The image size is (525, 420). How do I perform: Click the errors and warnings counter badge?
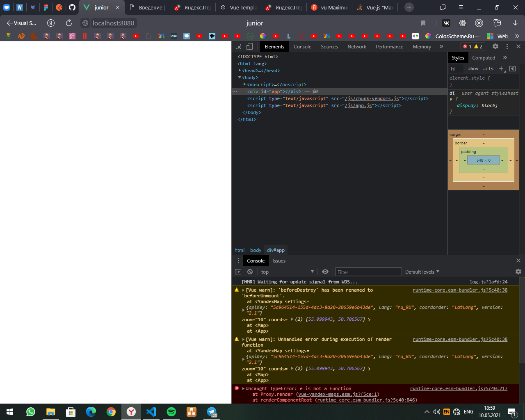point(473,47)
